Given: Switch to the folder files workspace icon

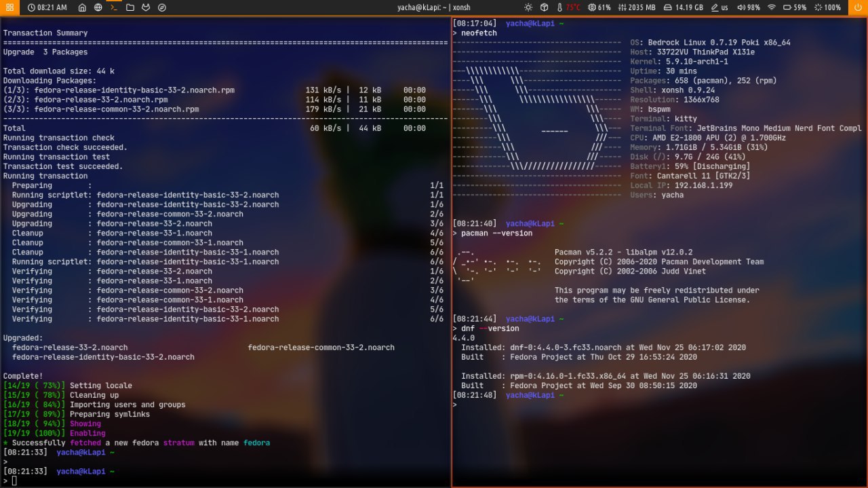Looking at the screenshot, I should [130, 7].
